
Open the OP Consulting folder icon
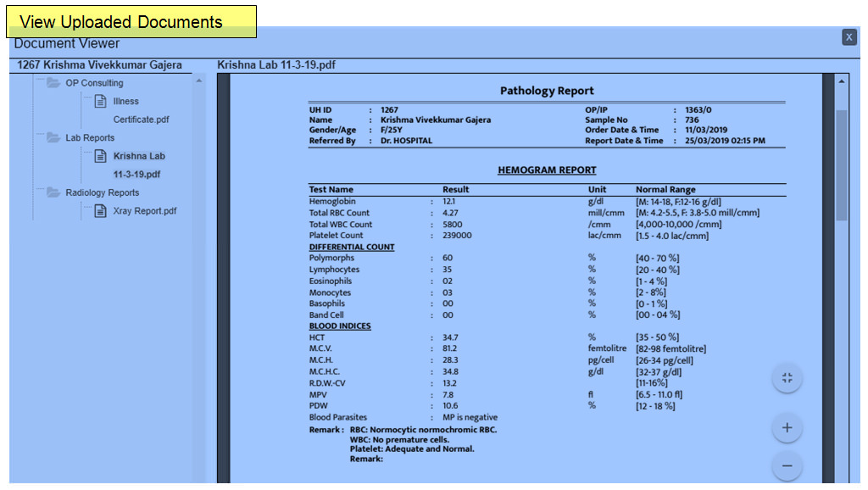click(53, 83)
